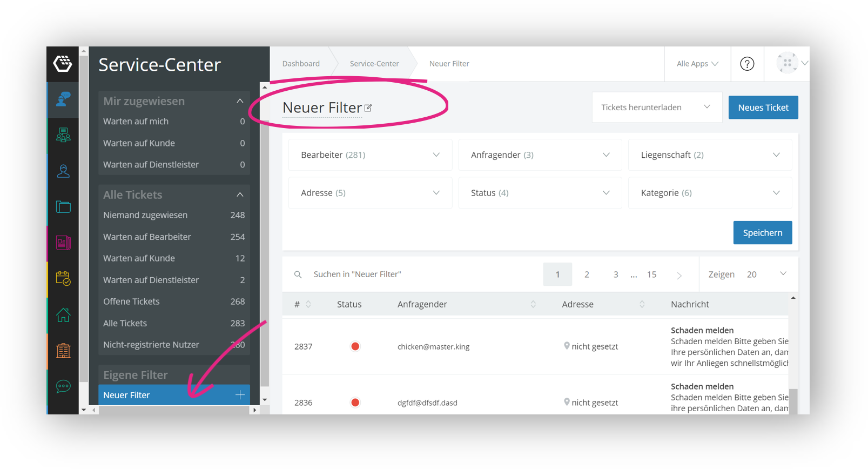The height and width of the screenshot is (469, 868).
Task: Open the Adresse filter dropdown
Action: (x=370, y=193)
